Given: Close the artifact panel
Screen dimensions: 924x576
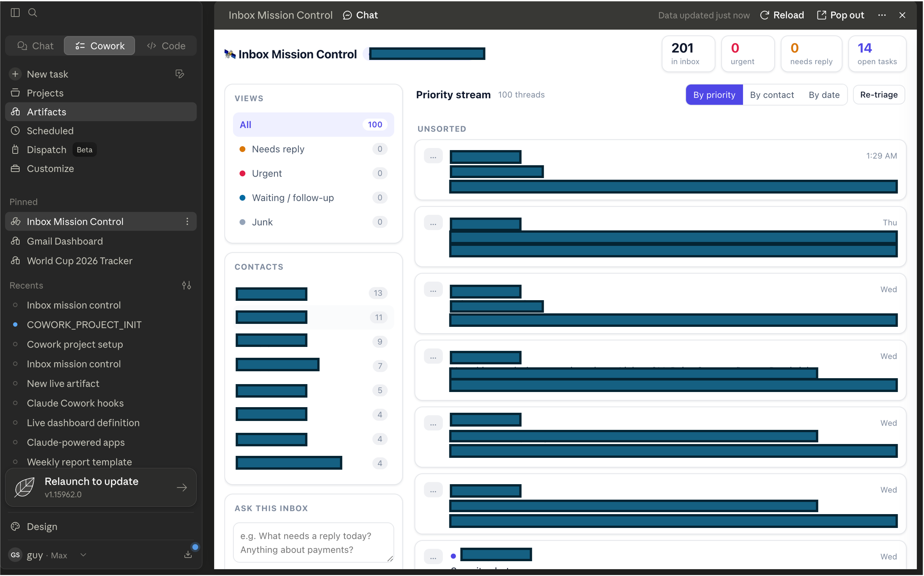Looking at the screenshot, I should [x=902, y=15].
